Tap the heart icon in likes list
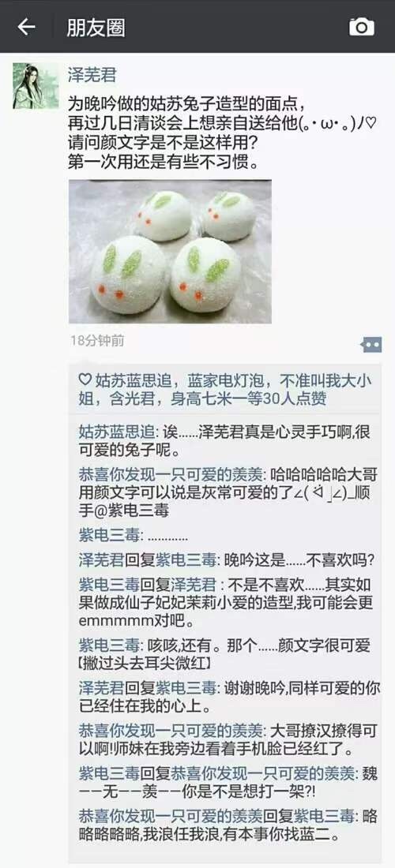The height and width of the screenshot is (868, 395). (85, 380)
